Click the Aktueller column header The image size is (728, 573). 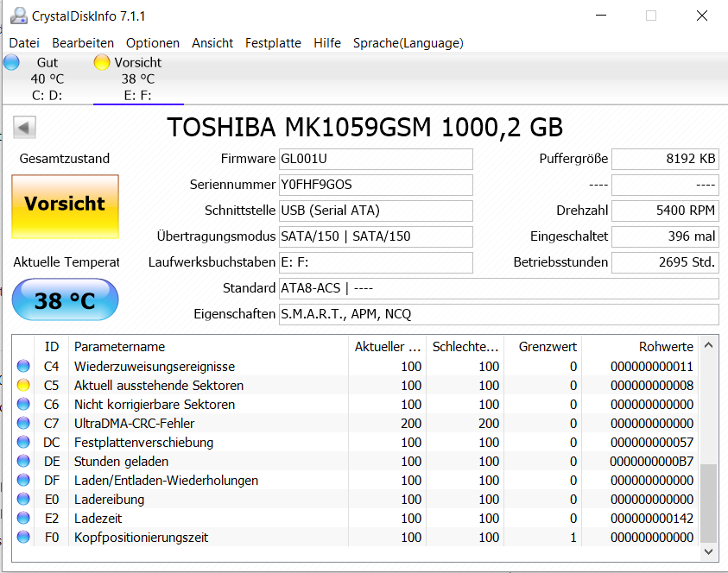387,347
